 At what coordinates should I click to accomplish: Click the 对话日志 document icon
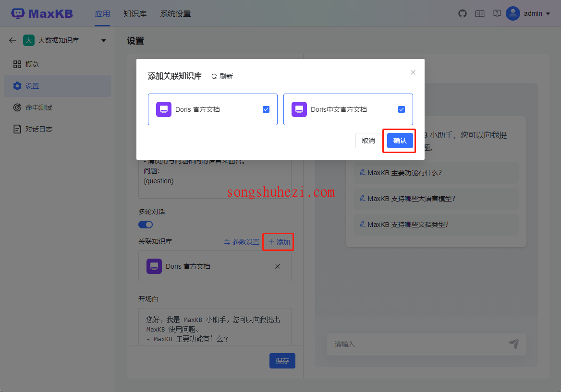coord(17,129)
